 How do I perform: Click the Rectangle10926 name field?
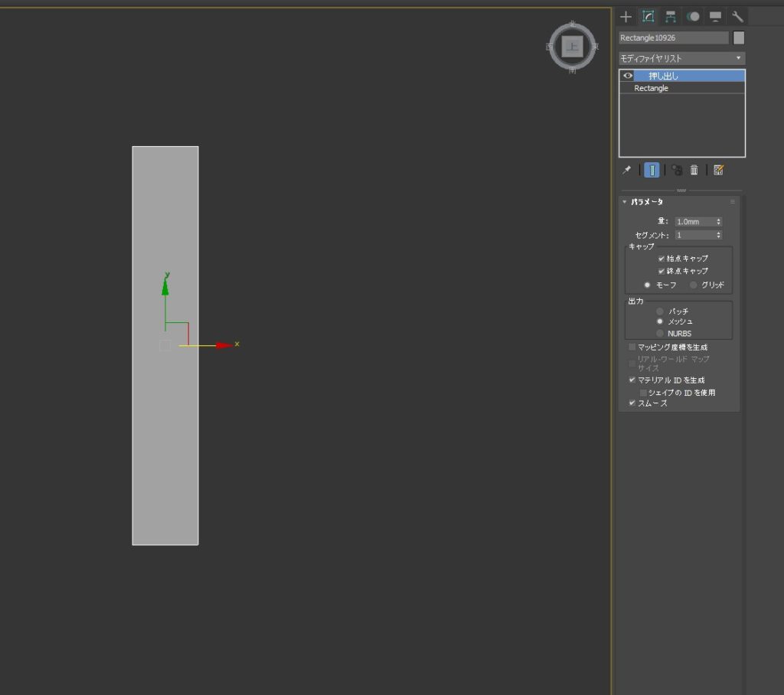pos(673,38)
